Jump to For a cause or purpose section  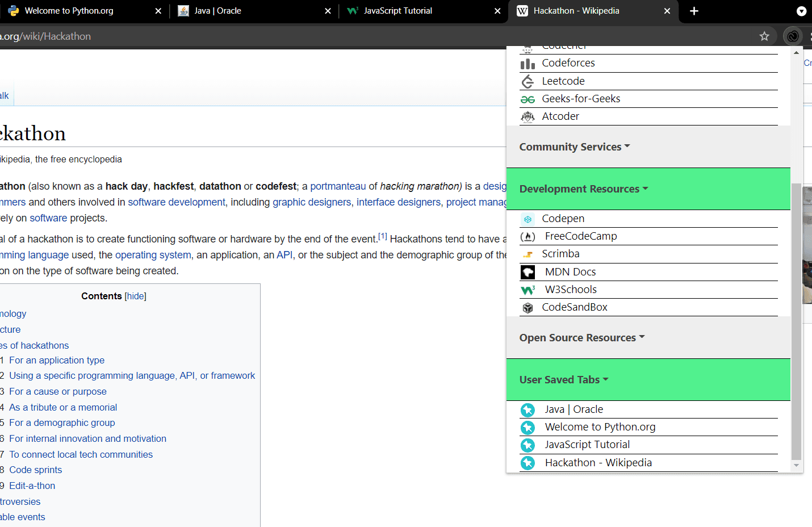pos(58,391)
